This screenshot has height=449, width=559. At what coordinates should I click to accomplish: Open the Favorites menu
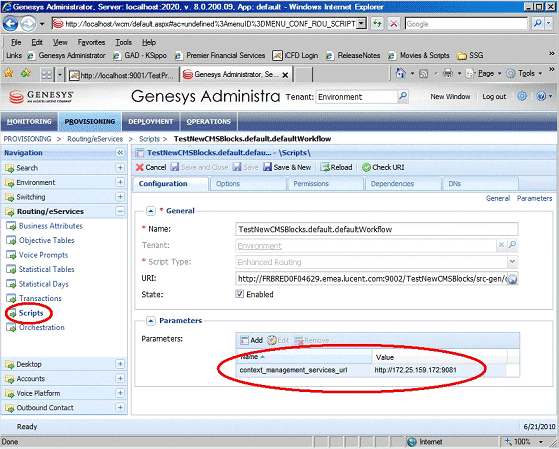click(91, 42)
